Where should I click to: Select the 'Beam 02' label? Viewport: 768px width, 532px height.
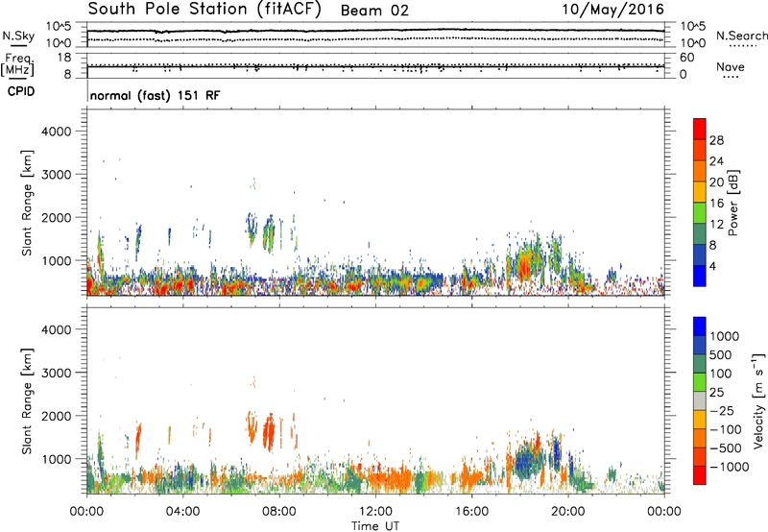tap(374, 11)
